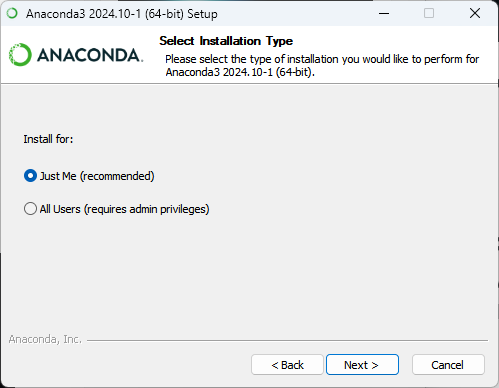Viewport: 499px width, 388px height.
Task: Click the "Just Me (recommended)" label text
Action: pos(97,176)
